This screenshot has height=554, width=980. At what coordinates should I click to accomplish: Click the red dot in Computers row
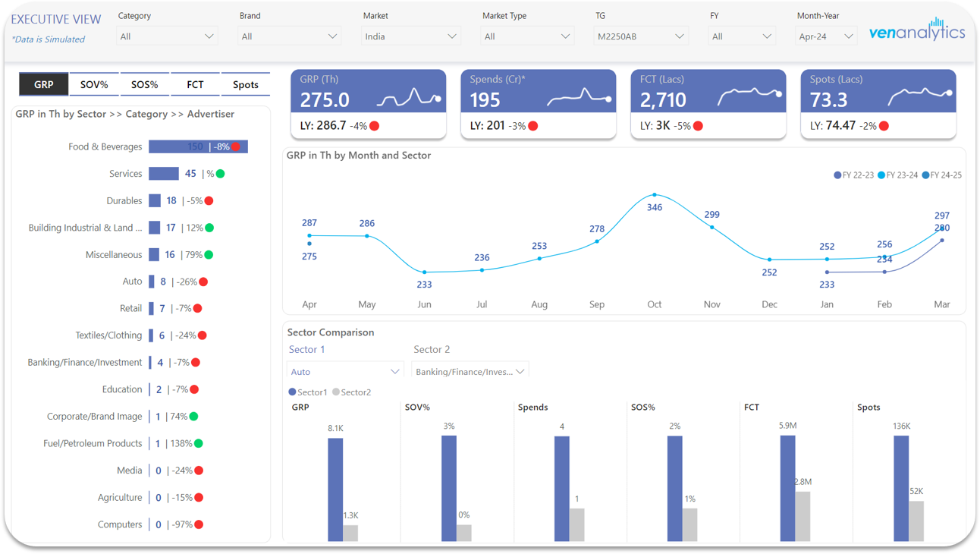coord(199,524)
